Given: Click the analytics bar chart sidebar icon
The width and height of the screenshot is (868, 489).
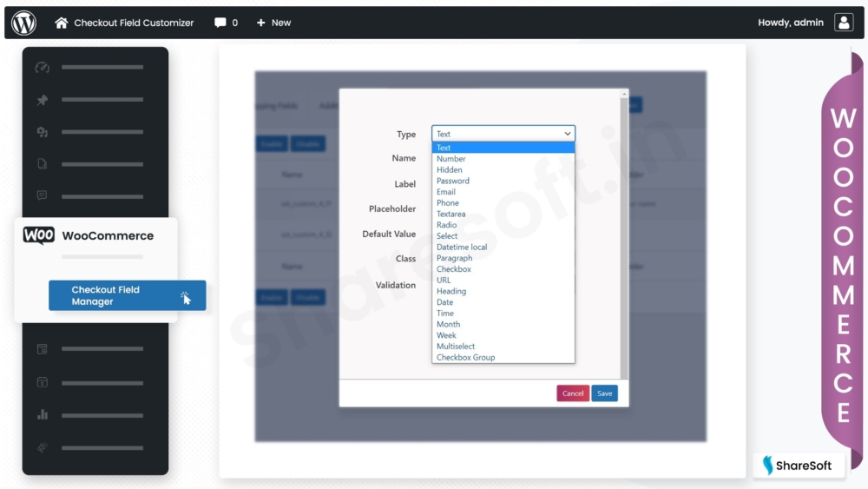Looking at the screenshot, I should (x=42, y=415).
